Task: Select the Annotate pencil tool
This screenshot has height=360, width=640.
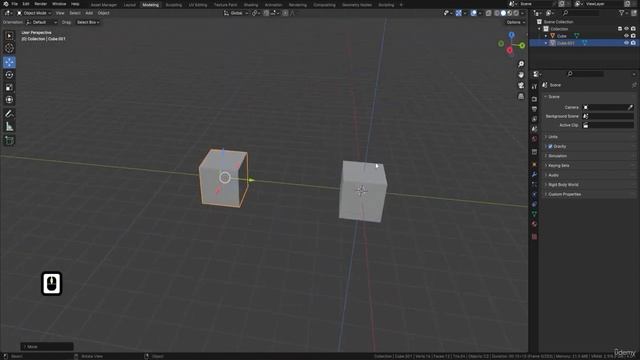Action: point(9,114)
